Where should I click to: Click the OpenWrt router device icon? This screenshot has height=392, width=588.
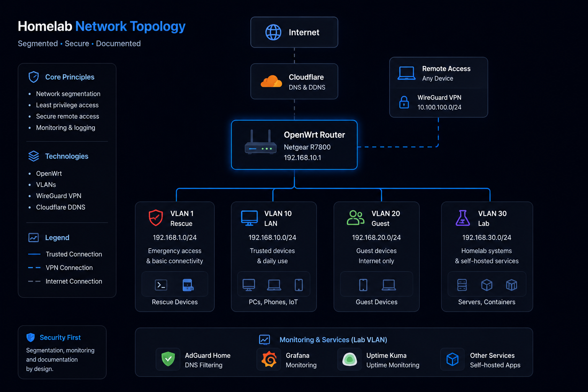[x=261, y=142]
